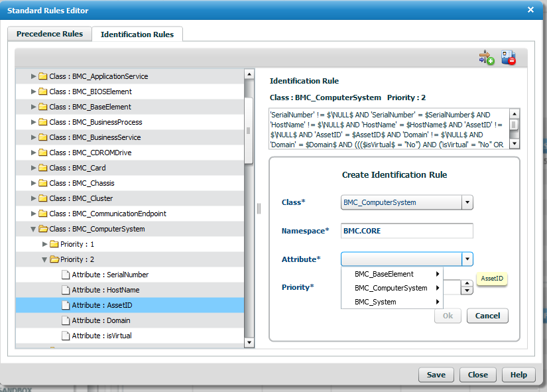Click the SerialNumber attribute document icon
Viewport: 547px width, 392px height.
click(66, 275)
